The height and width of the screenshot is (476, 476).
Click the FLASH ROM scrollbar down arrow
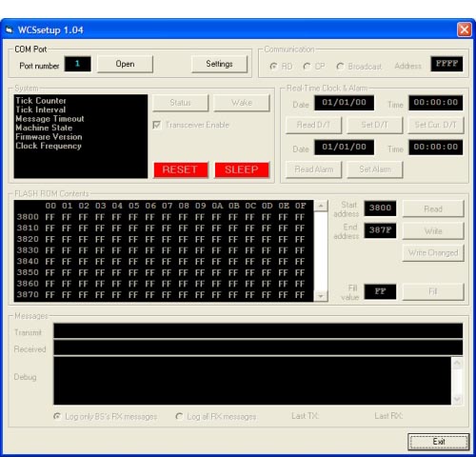coord(321,296)
